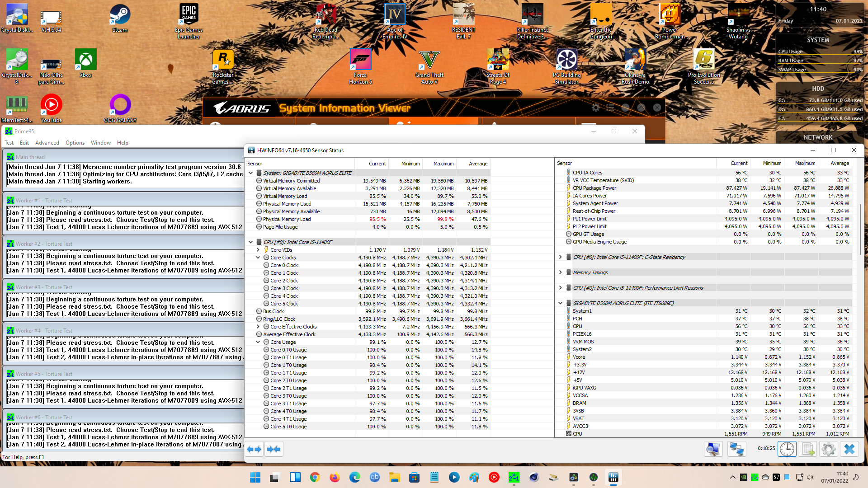The height and width of the screenshot is (488, 868).
Task: Select Age of Empires IV desktop icon
Action: 395,21
